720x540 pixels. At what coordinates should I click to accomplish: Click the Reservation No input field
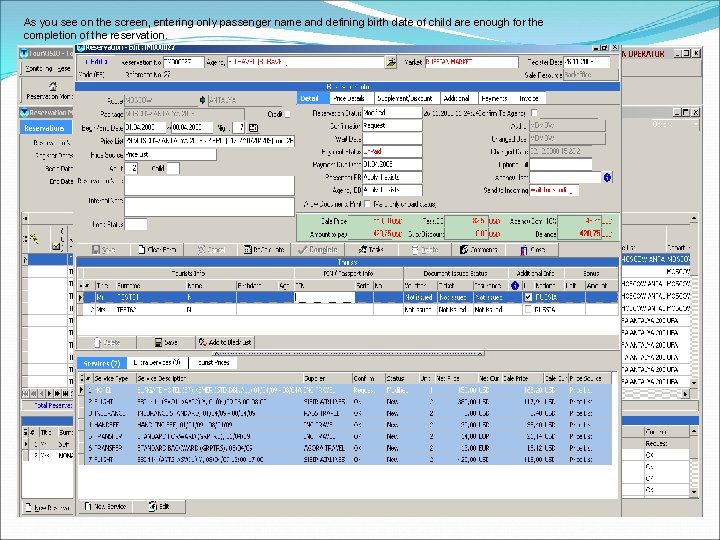(x=184, y=62)
